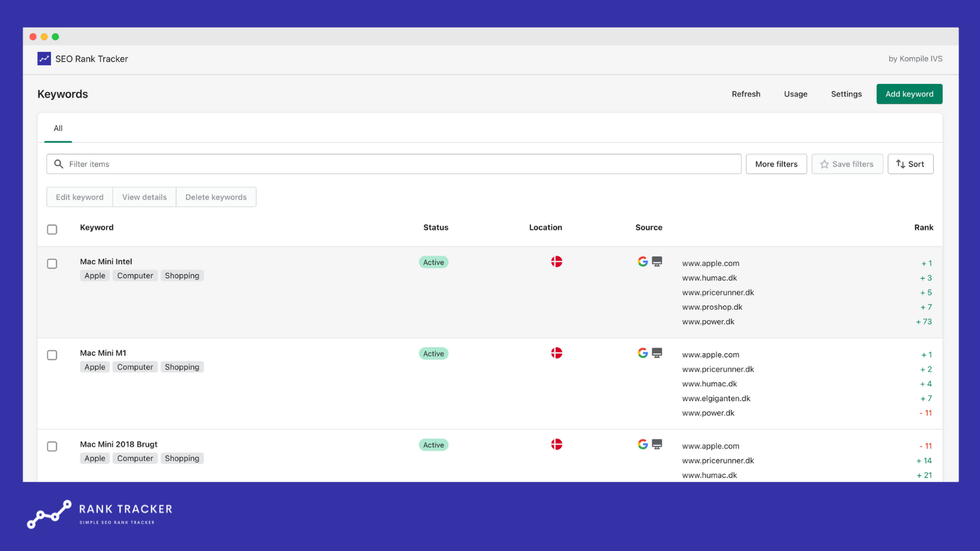Check the Mac Mini 2018 Brugt checkbox
Image resolution: width=980 pixels, height=551 pixels.
click(x=52, y=446)
